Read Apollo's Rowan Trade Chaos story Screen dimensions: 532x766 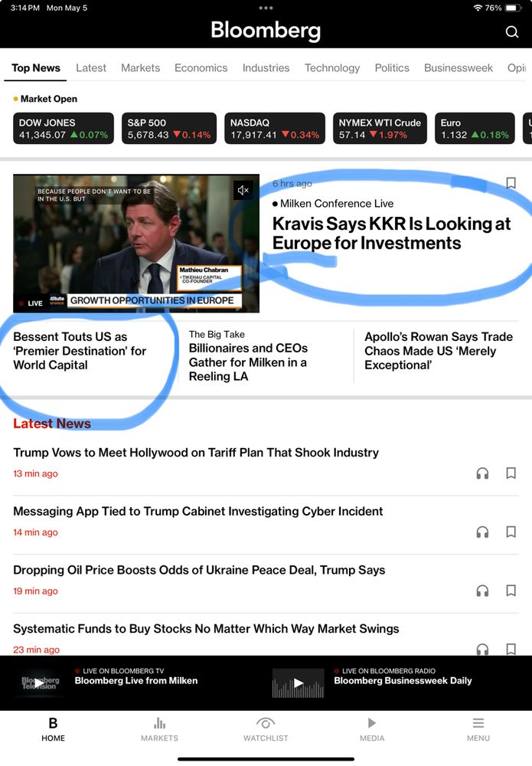439,351
